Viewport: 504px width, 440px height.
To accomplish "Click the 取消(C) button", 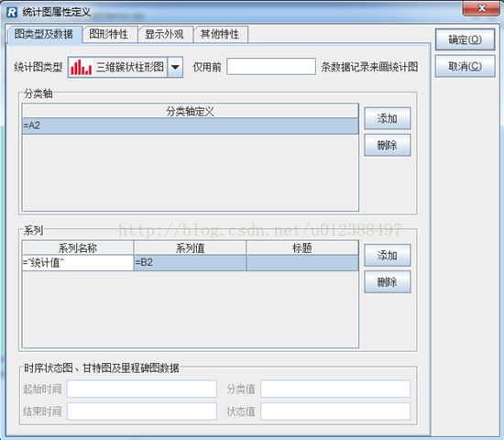I will pos(465,66).
